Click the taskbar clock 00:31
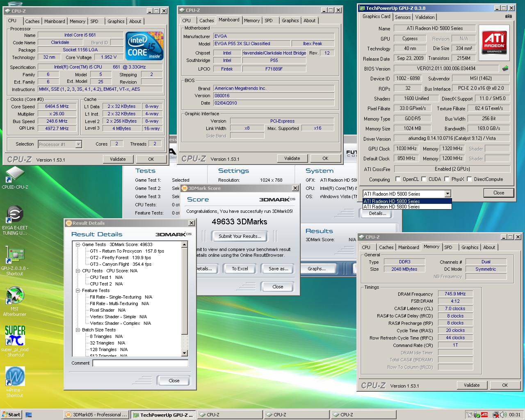Image resolution: width=525 pixels, height=420 pixels. 515,415
